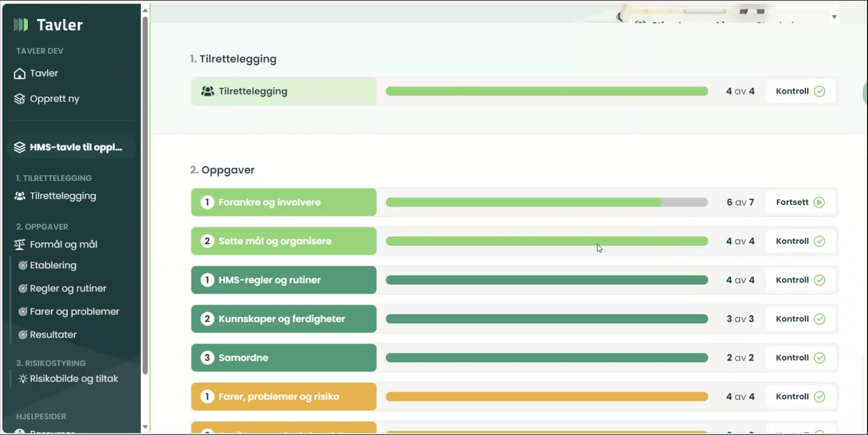Open the HMS-regler og rutiner task
This screenshot has width=868, height=435.
coord(283,280)
